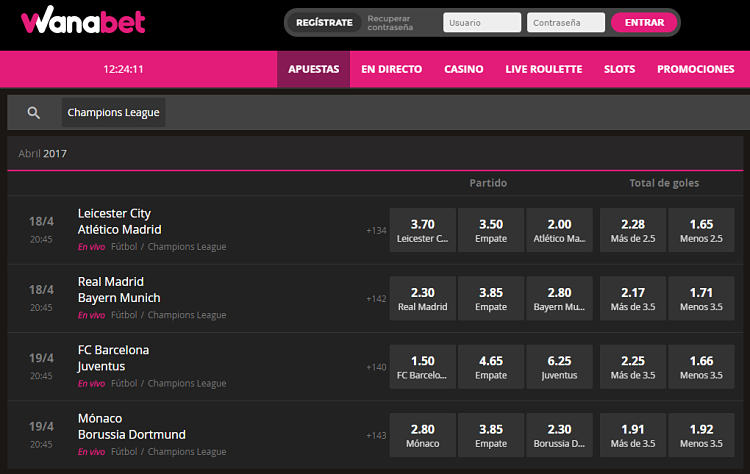Image resolution: width=750 pixels, height=474 pixels.
Task: Focus the Contraseña input field
Action: pos(566,22)
